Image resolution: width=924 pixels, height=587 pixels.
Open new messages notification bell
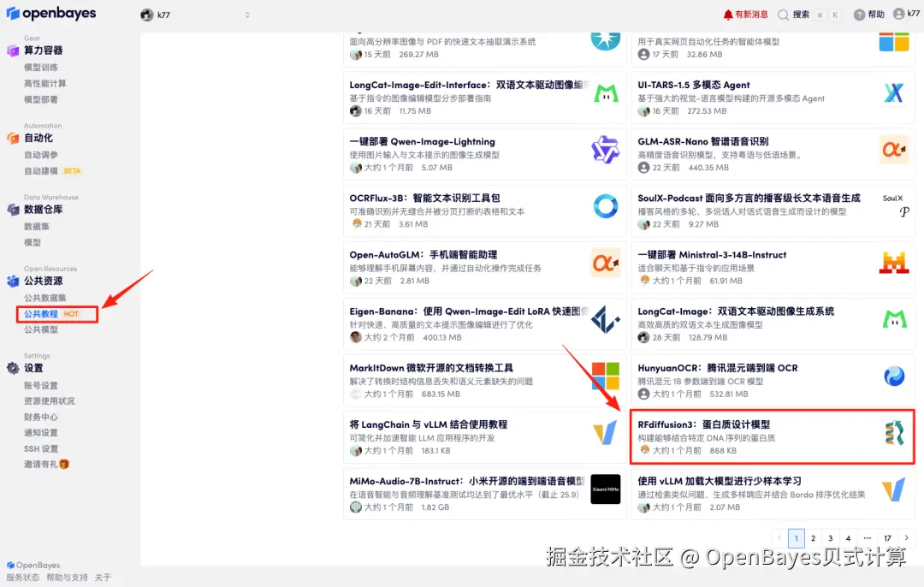[x=728, y=15]
